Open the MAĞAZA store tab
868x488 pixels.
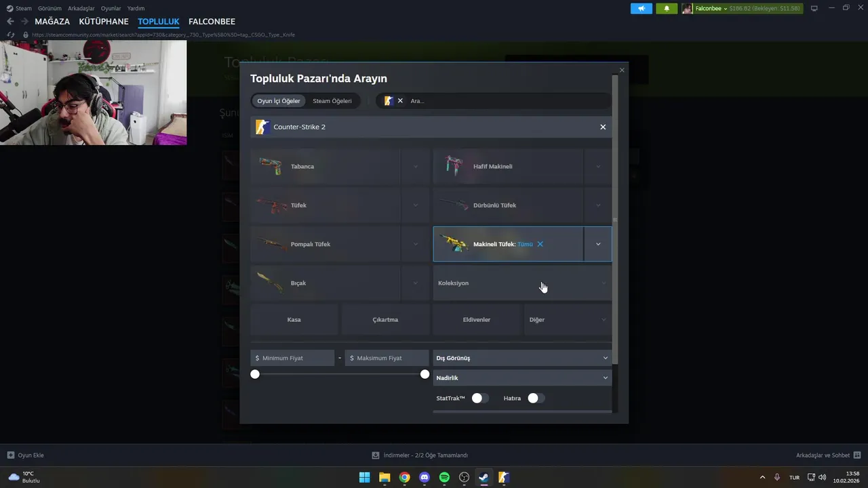[52, 22]
